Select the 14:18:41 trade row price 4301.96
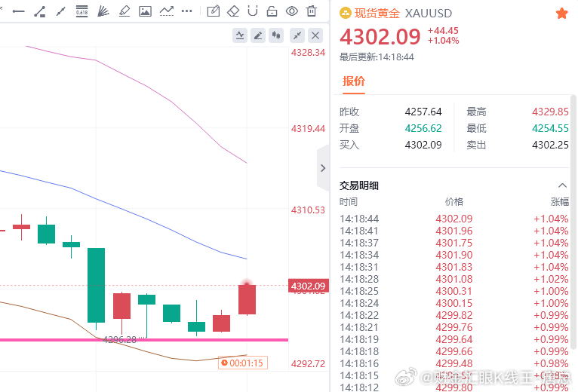The width and height of the screenshot is (578, 392). click(x=454, y=231)
